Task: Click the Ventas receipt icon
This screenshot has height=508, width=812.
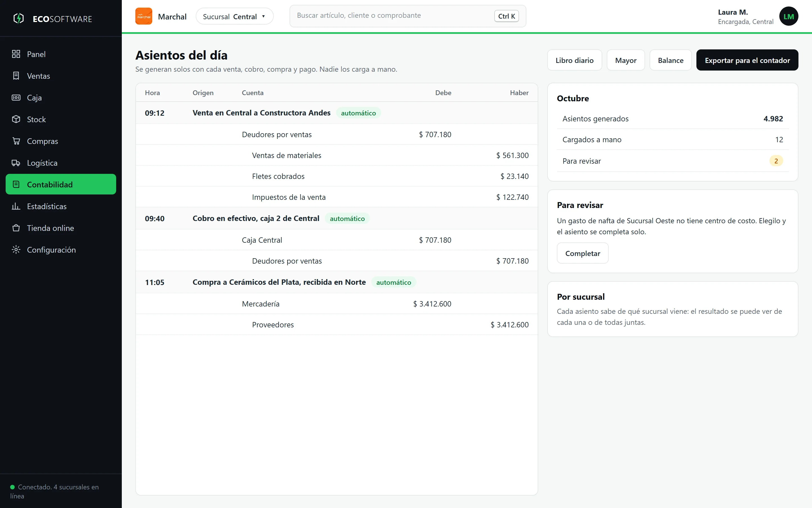Action: tap(16, 76)
